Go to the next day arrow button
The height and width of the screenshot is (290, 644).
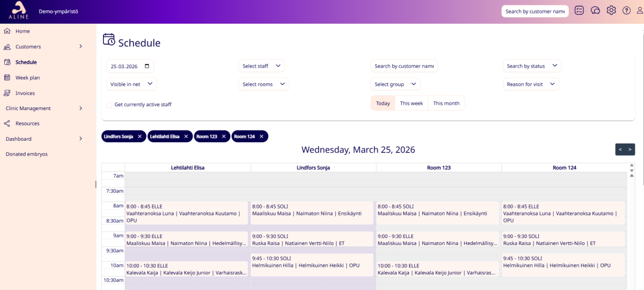(x=630, y=149)
